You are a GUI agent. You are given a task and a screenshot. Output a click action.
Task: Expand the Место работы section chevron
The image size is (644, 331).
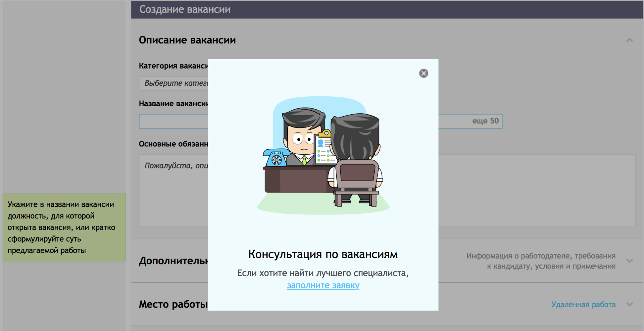click(x=629, y=304)
